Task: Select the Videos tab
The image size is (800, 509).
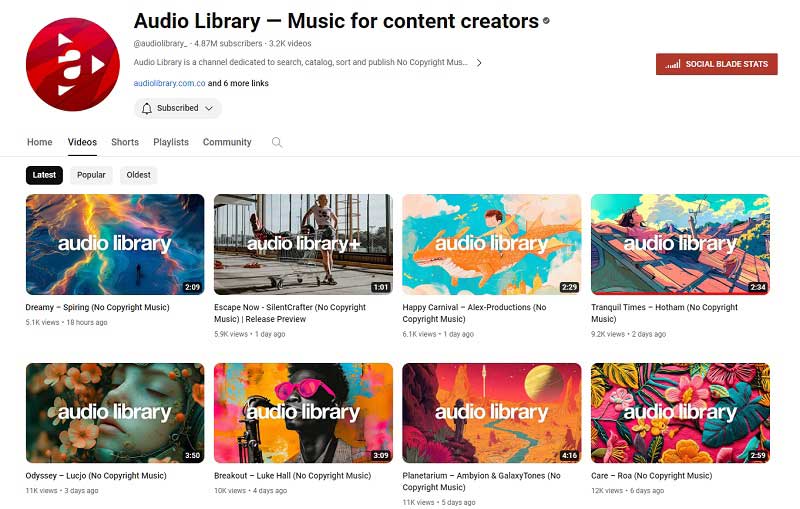Action: [82, 142]
